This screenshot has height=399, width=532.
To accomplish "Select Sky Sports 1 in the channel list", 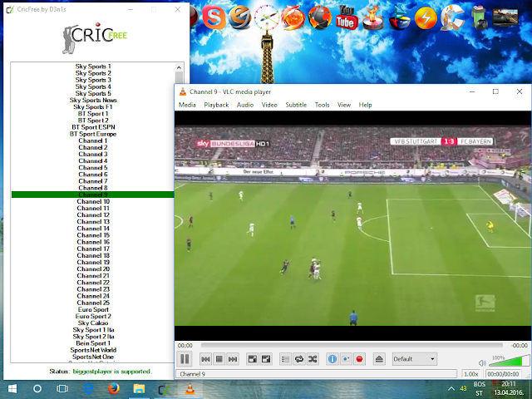I will click(93, 66).
